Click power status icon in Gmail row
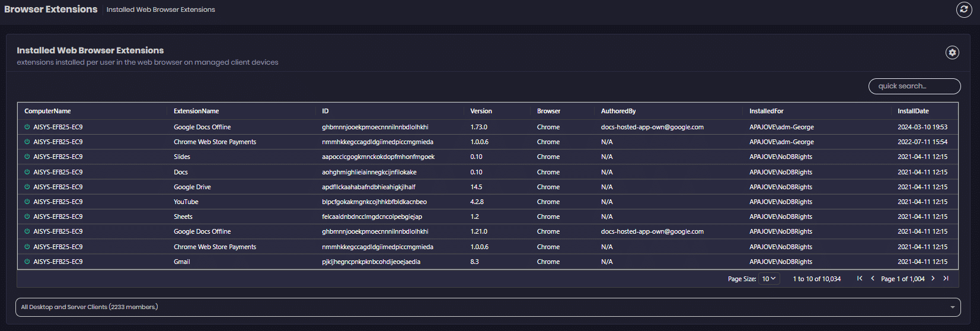980x331 pixels. point(27,262)
